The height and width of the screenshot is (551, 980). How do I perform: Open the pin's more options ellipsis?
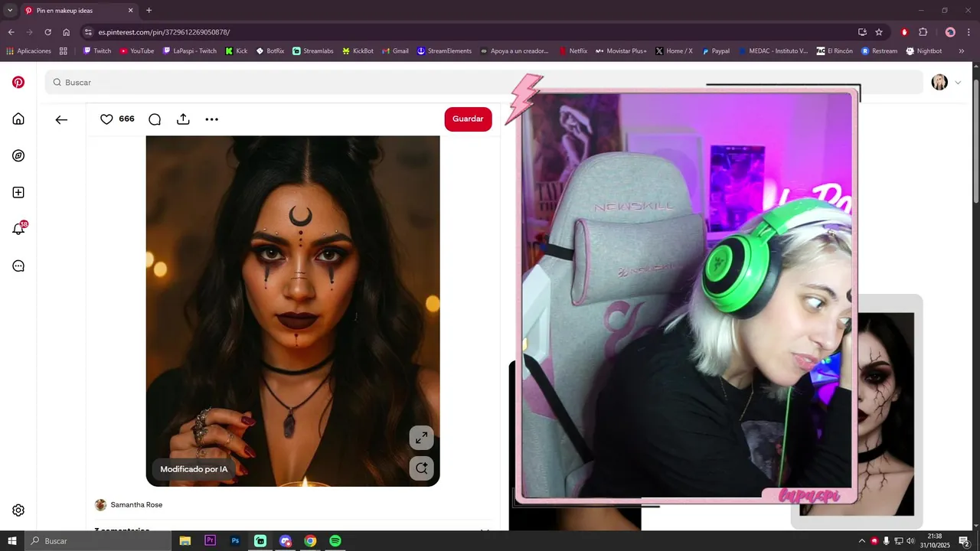pos(212,119)
